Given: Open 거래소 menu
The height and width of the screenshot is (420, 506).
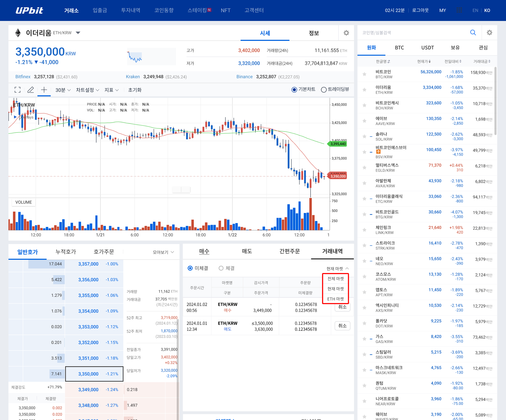Looking at the screenshot, I should pyautogui.click(x=71, y=10).
